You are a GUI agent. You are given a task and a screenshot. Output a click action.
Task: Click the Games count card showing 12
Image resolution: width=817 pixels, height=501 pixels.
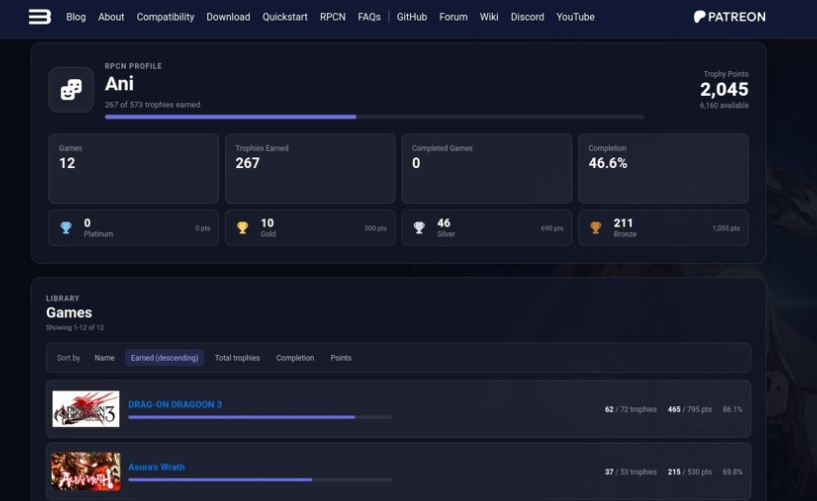click(x=133, y=168)
